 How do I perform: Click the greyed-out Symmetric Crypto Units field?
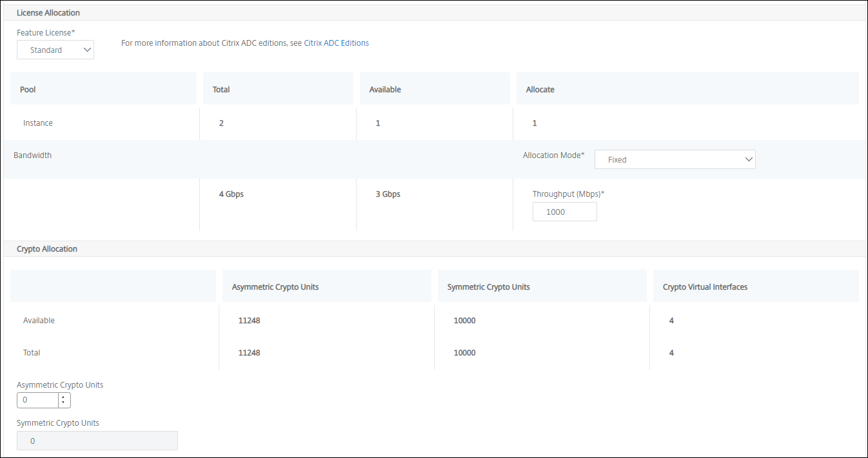97,441
